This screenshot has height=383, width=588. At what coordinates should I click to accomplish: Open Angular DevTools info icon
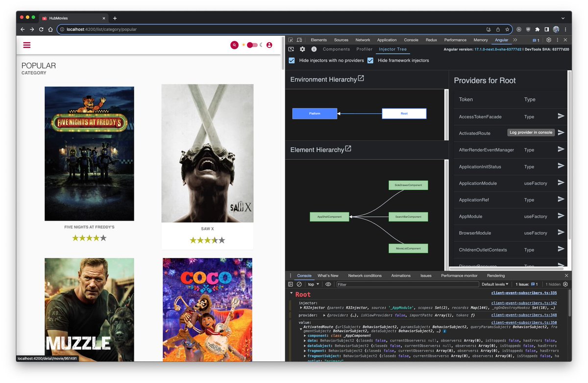point(314,49)
